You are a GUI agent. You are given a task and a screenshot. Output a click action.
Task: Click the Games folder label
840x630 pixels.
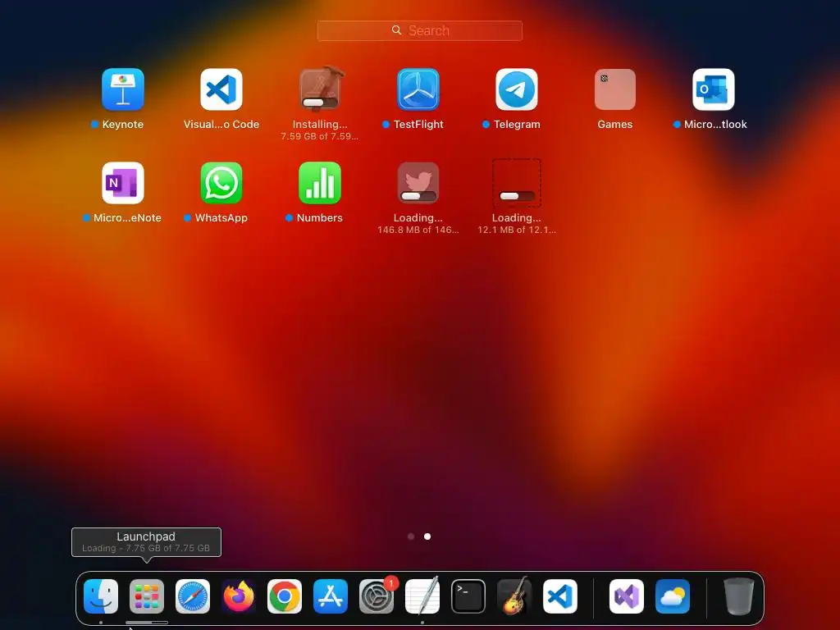tap(615, 125)
